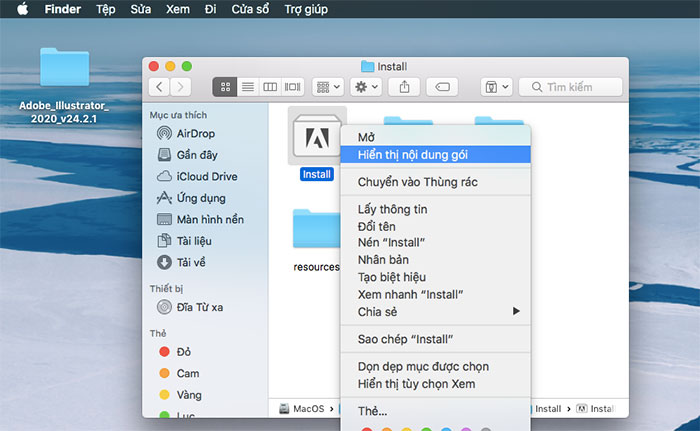The height and width of the screenshot is (431, 700).
Task: Click MacOS in the path bar
Action: pyautogui.click(x=302, y=409)
